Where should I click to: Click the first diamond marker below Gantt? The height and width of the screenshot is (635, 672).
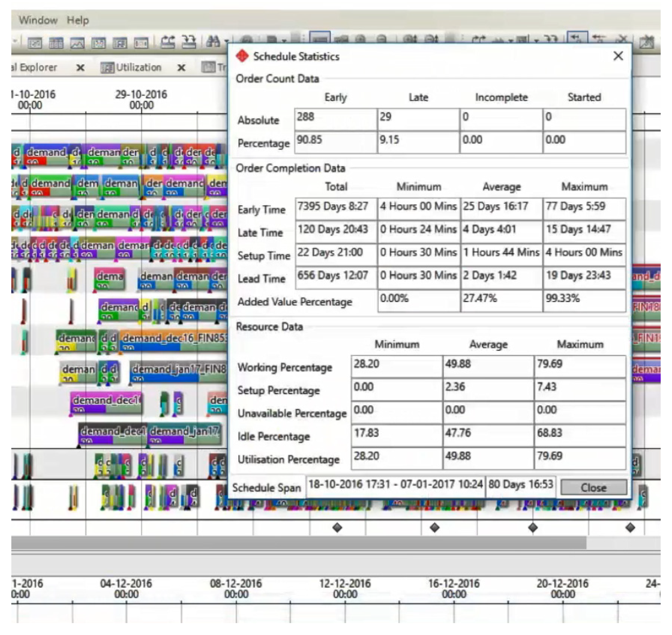(337, 527)
